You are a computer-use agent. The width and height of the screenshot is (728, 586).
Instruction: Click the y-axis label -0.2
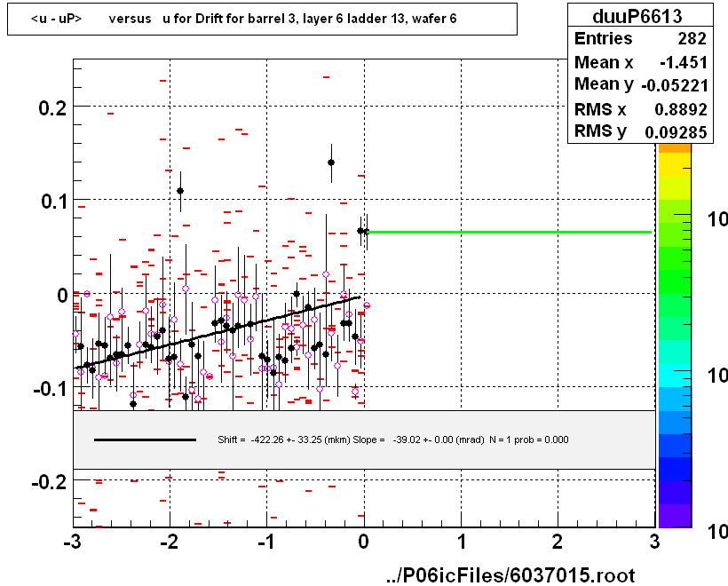point(50,482)
